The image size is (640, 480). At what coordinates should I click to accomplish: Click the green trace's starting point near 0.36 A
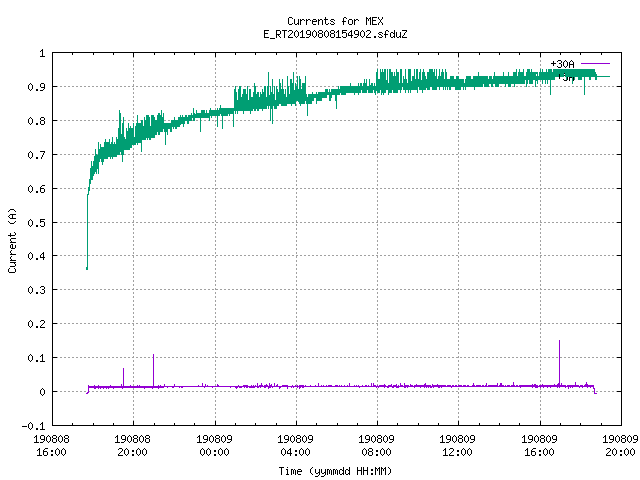(87, 268)
